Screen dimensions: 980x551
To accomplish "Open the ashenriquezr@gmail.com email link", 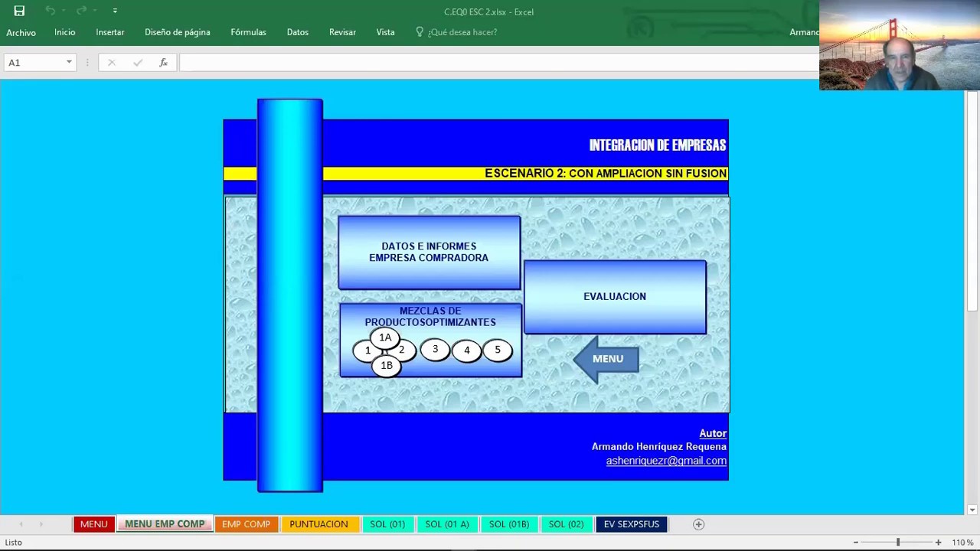I will click(x=666, y=461).
